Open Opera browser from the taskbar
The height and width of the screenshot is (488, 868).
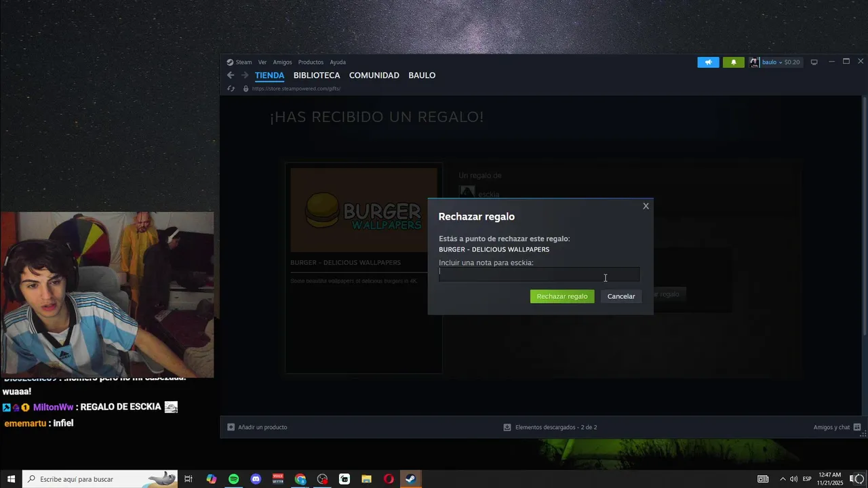389,479
